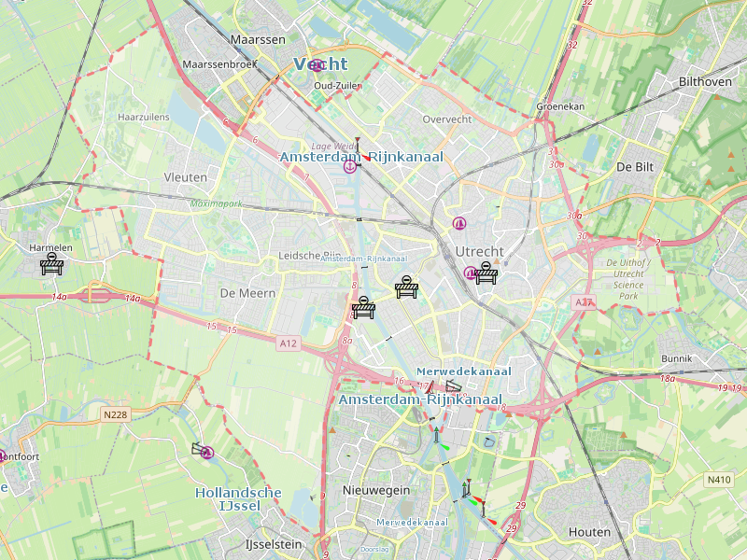Click the red-green buoy cluster north of Houten
This screenshot has width=747, height=560.
pyautogui.click(x=471, y=493)
